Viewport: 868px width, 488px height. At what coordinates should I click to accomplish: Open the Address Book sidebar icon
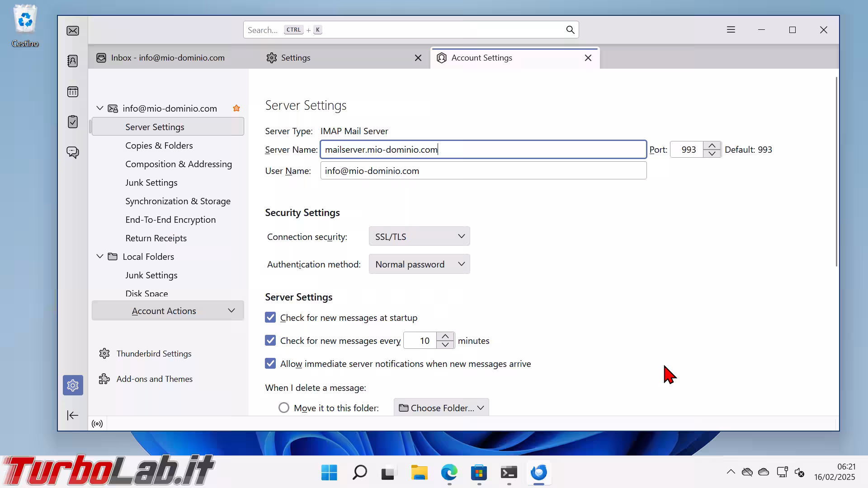(x=73, y=61)
